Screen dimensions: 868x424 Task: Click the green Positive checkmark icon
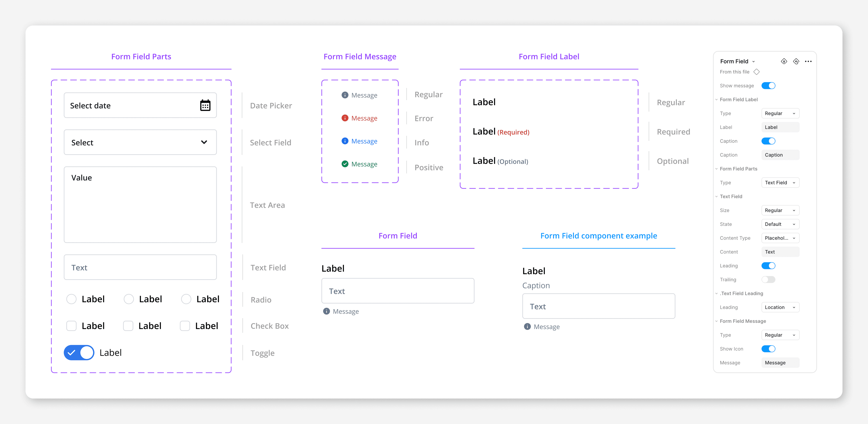pyautogui.click(x=345, y=164)
